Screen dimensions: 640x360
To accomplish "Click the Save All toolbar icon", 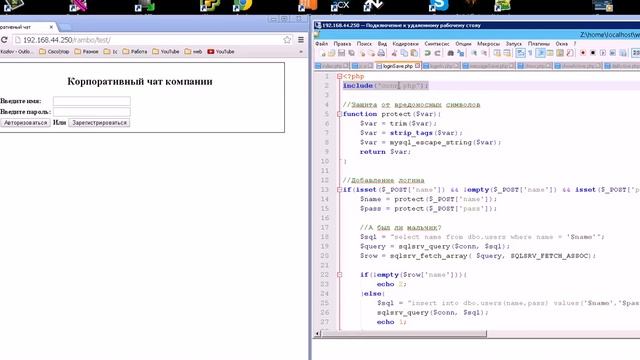I will (351, 53).
